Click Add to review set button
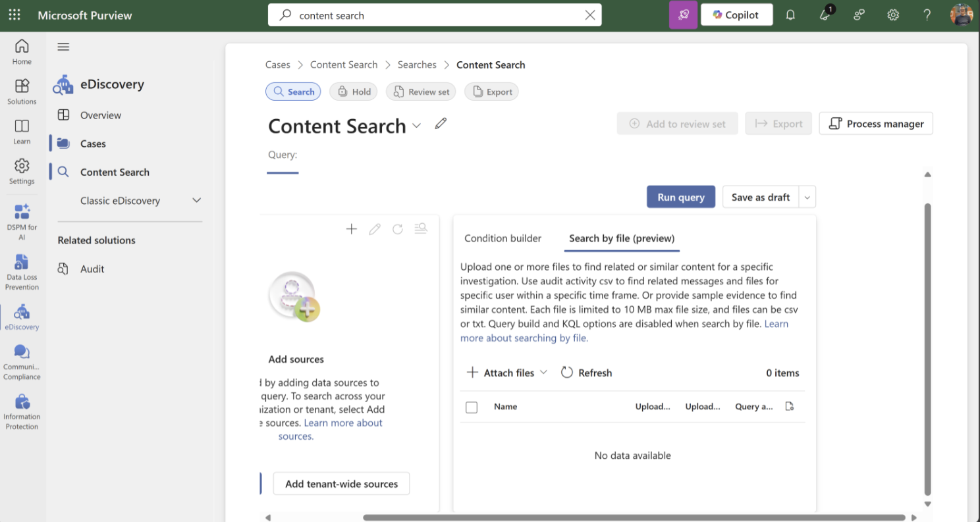Screen dimensions: 980x522 click(678, 123)
